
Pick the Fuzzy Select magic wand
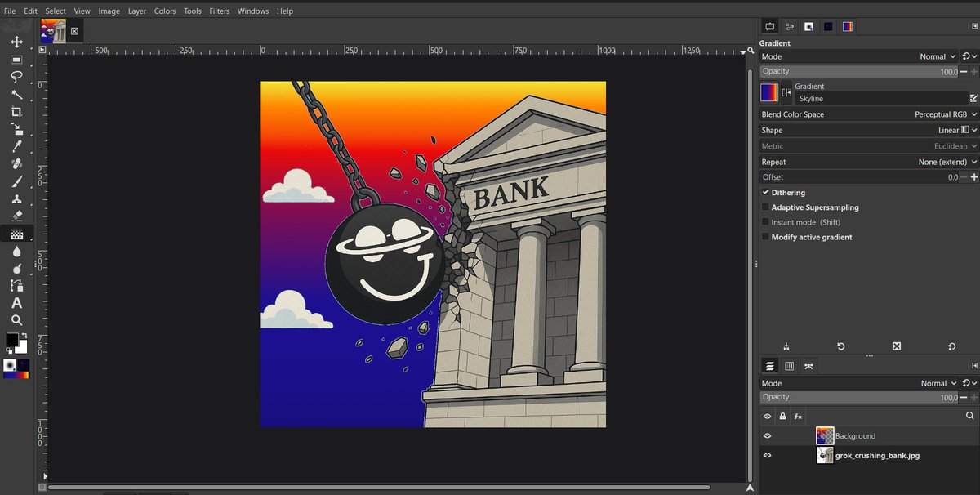[x=16, y=94]
